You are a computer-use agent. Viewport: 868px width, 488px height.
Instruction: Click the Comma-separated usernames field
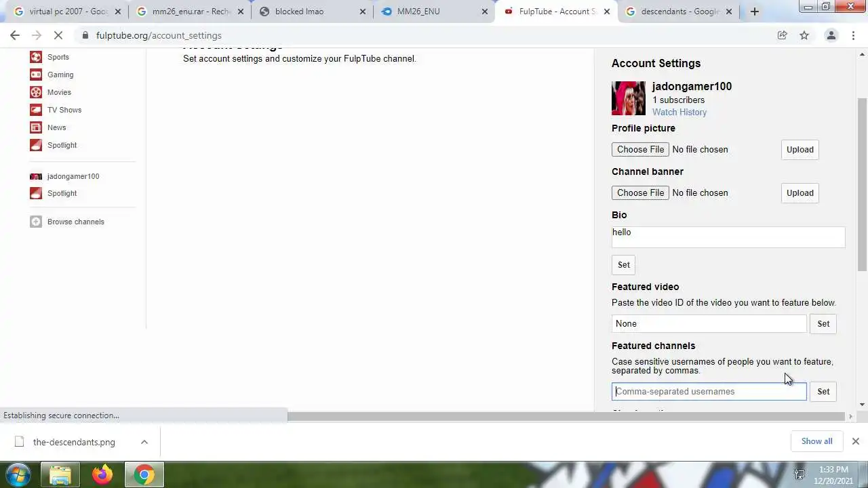point(709,392)
